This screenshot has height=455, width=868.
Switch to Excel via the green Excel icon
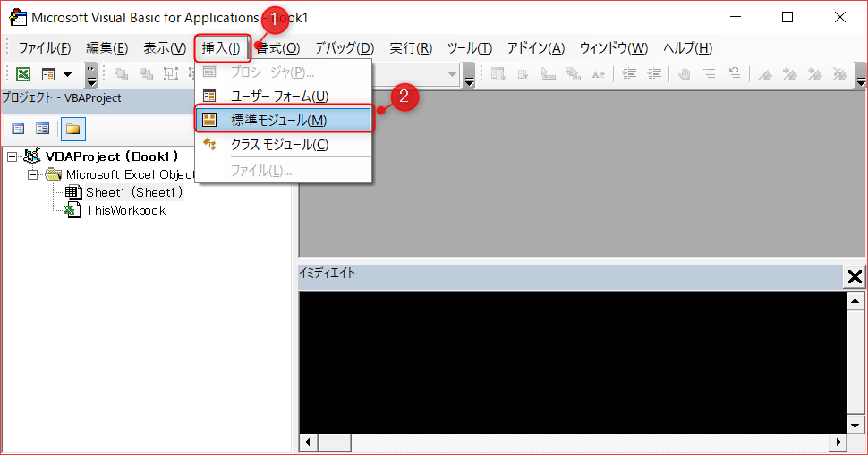(23, 74)
